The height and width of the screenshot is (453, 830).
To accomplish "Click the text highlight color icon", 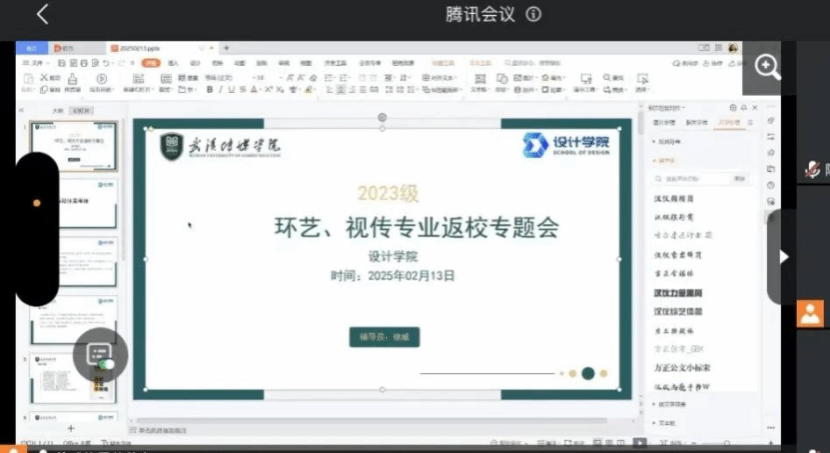I will click(x=309, y=89).
